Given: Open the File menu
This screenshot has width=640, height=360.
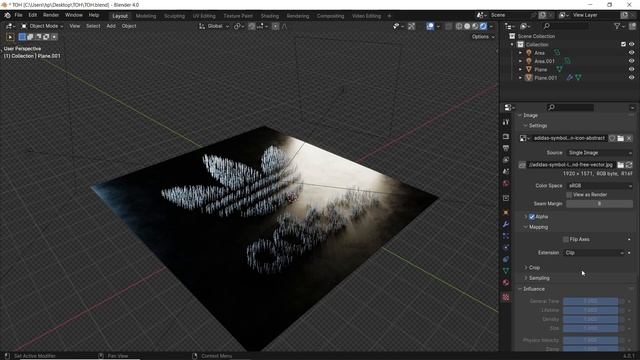Looking at the screenshot, I should (x=18, y=15).
